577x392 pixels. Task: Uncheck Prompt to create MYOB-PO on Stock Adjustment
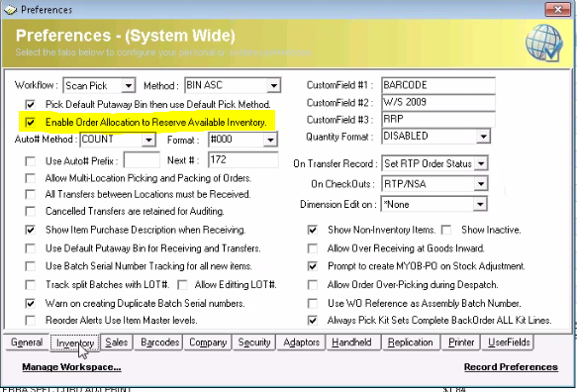pyautogui.click(x=313, y=266)
